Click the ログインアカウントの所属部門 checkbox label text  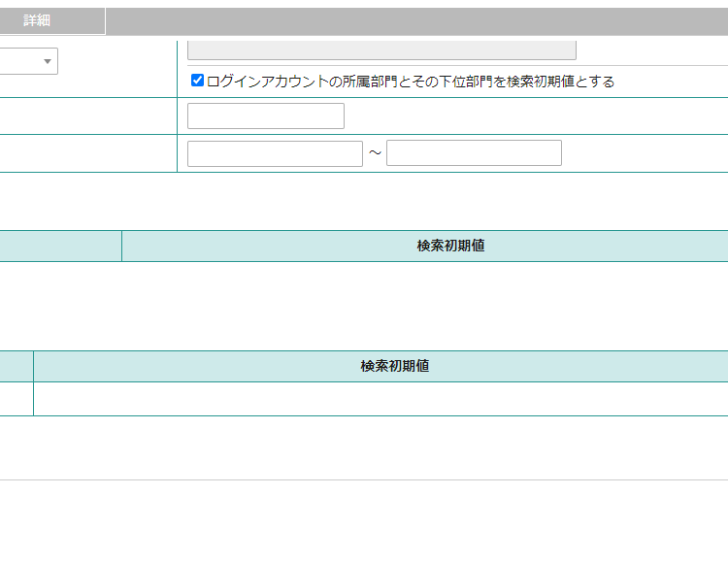tap(410, 82)
